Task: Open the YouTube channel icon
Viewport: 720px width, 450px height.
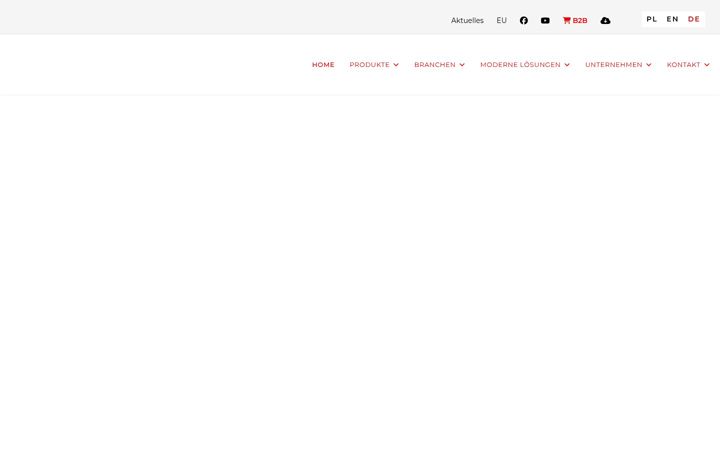Action: point(545,20)
